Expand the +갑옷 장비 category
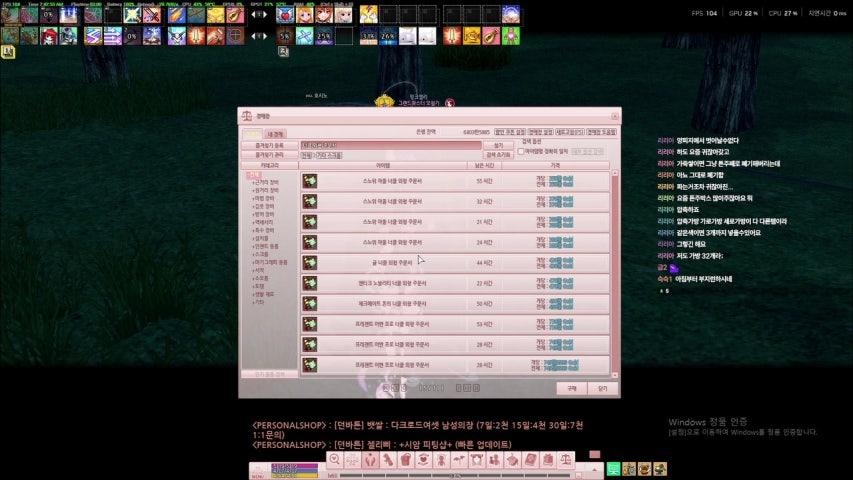 pyautogui.click(x=264, y=207)
